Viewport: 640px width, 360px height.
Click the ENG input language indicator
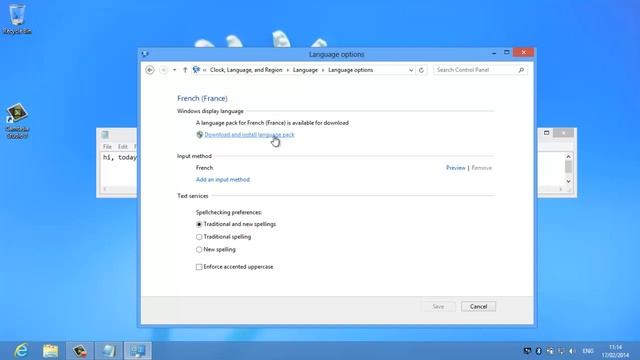tap(588, 351)
